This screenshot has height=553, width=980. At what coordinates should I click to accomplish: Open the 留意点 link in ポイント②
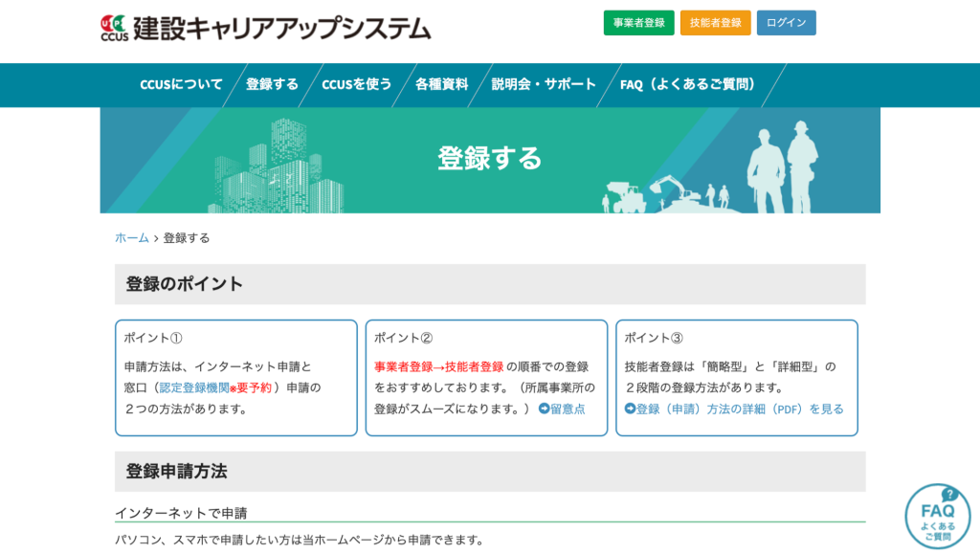click(x=568, y=409)
